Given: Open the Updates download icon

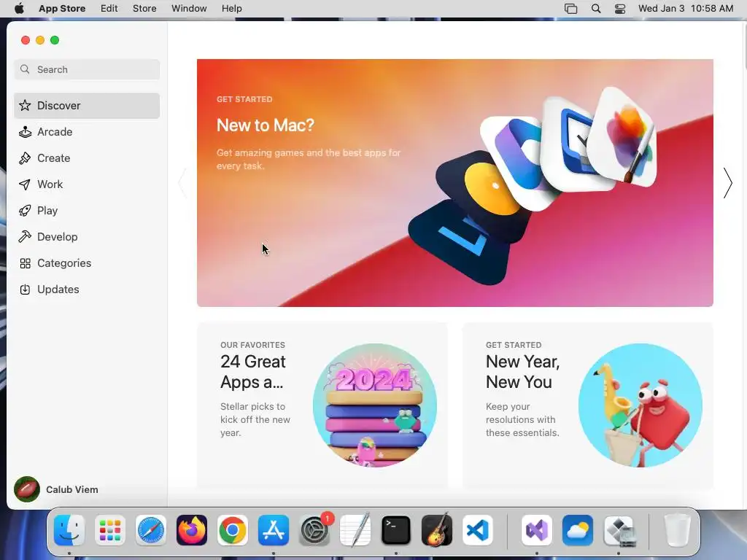Looking at the screenshot, I should (25, 289).
